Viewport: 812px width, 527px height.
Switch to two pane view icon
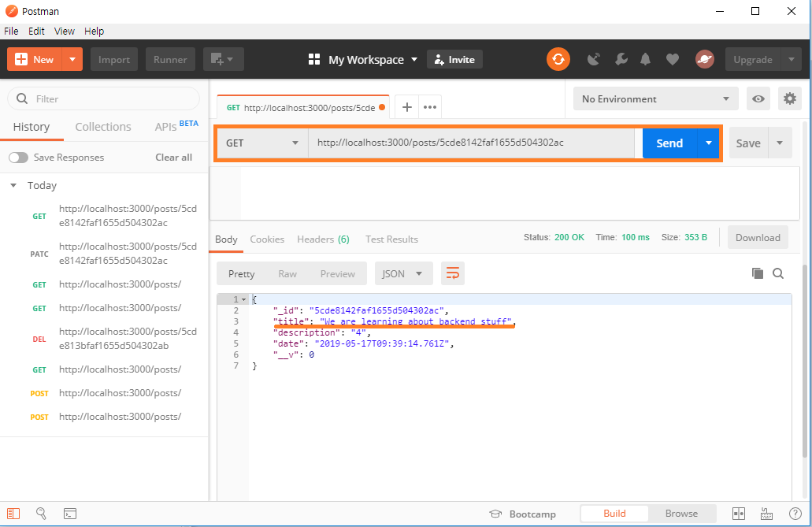[739, 514]
